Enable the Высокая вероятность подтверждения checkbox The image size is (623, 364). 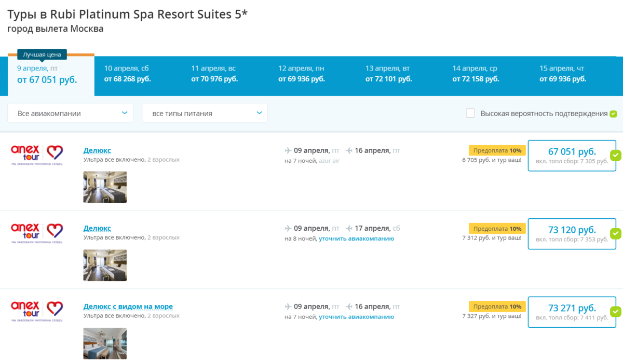tap(470, 113)
